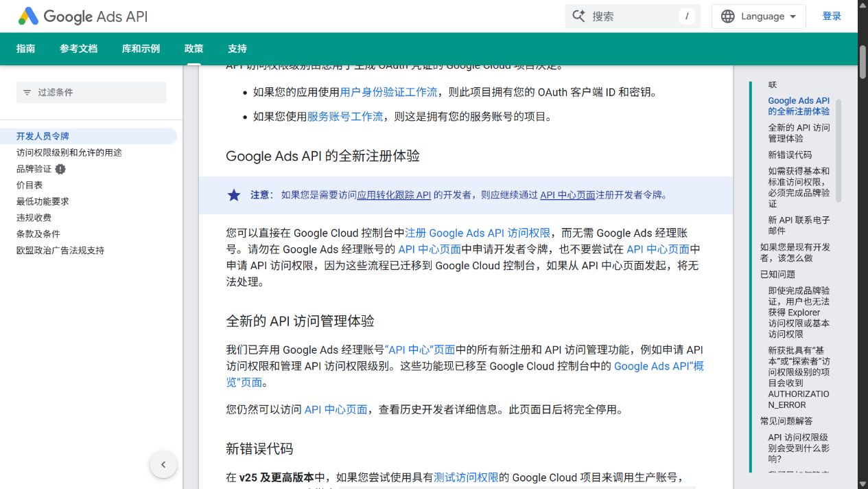Jump to 如需获得基本和标准访问权限 in contents
This screenshot has height=489, width=868.
point(799,187)
